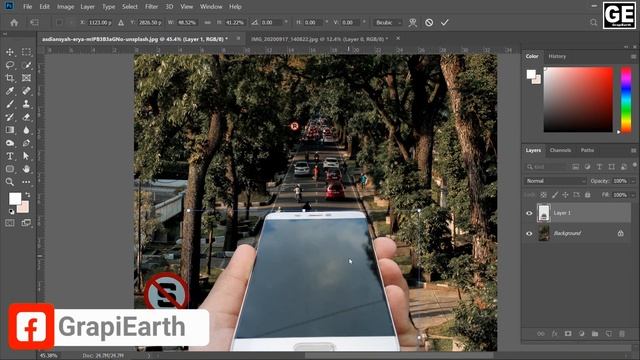
Task: Select the Quick Selection tool
Action: (26, 65)
